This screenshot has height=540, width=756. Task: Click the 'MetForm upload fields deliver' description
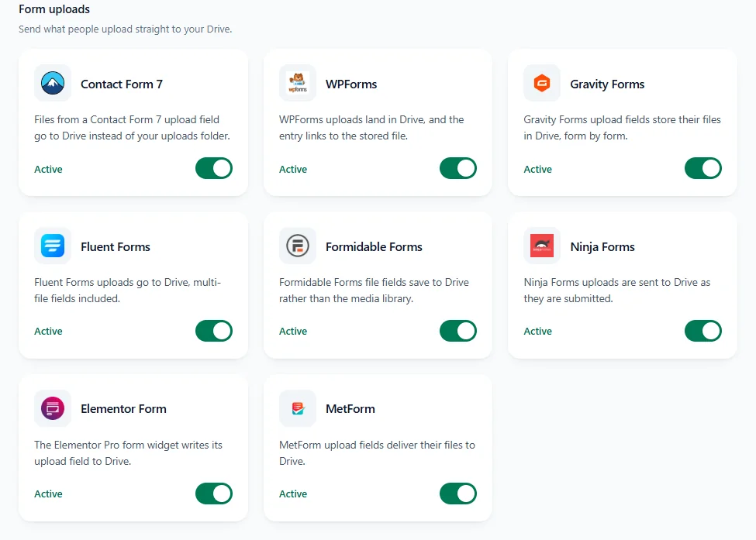pos(377,452)
